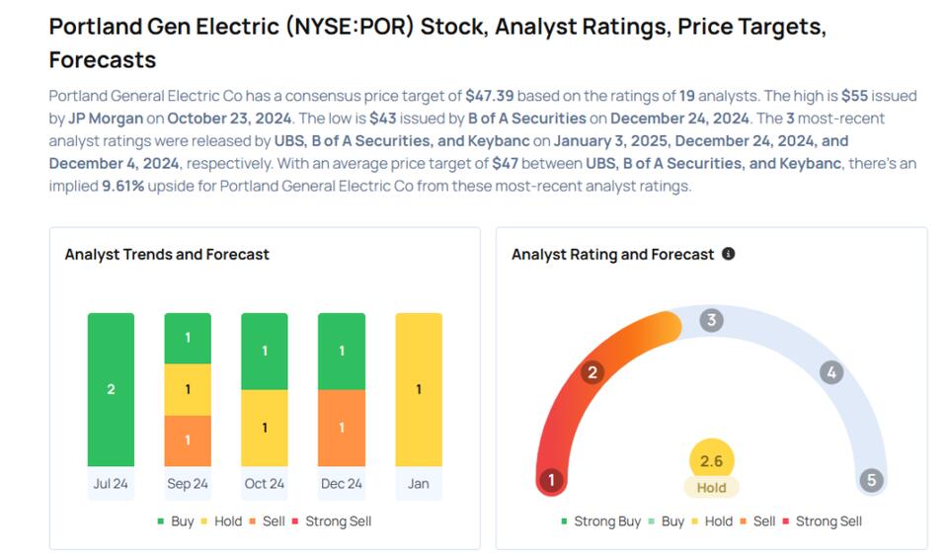Screen dimensions: 948x560
Task: Select the Oct 24 axis label
Action: pyautogui.click(x=265, y=484)
